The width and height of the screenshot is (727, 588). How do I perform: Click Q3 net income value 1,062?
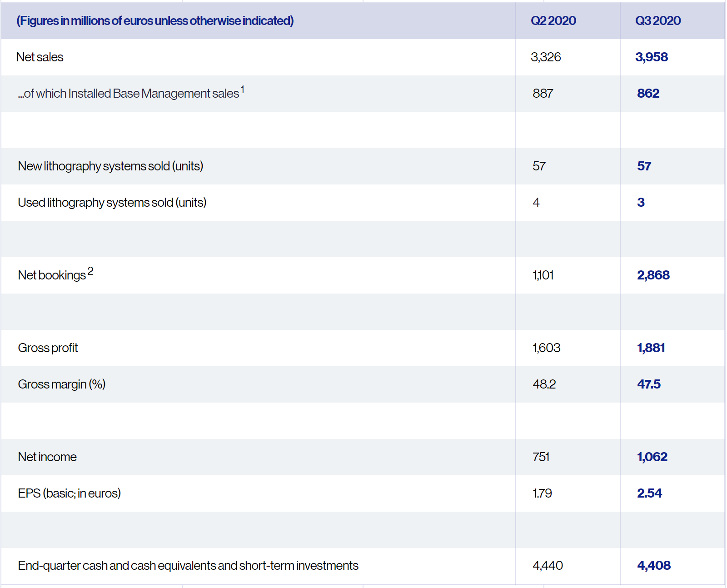652,457
